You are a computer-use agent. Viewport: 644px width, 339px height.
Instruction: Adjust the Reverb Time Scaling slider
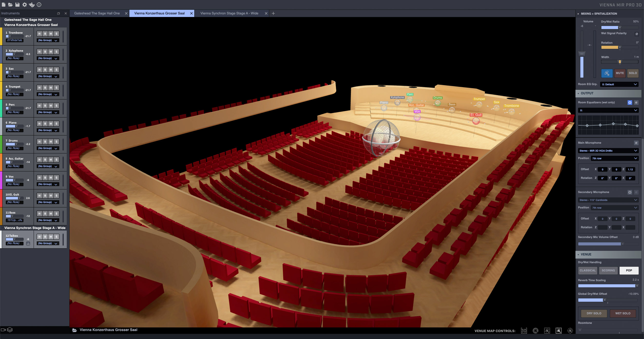(608, 286)
